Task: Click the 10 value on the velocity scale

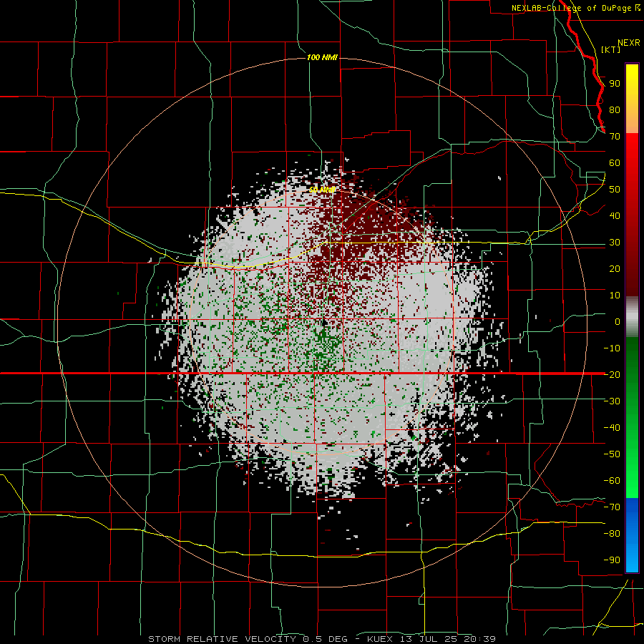Action: (x=615, y=296)
